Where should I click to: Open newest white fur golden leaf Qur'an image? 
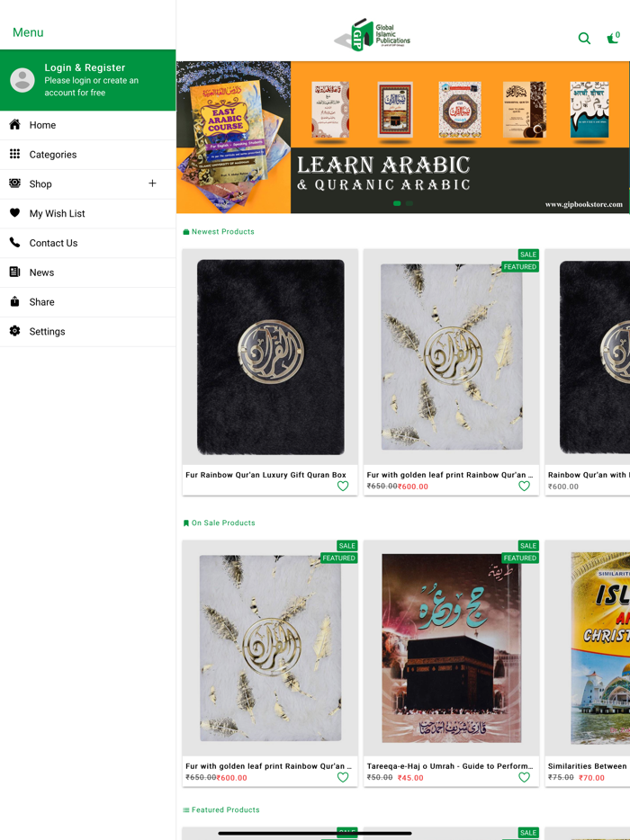[452, 357]
